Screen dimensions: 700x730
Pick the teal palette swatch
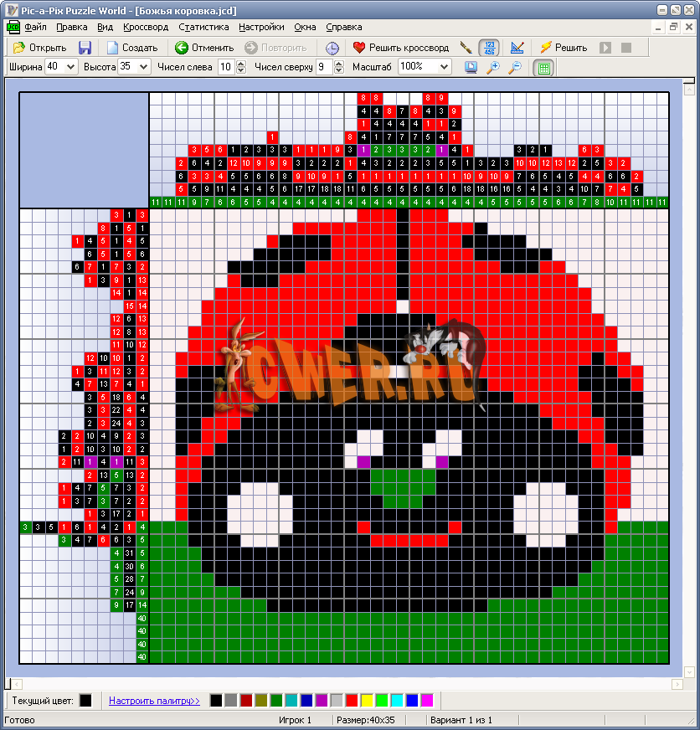click(x=291, y=701)
